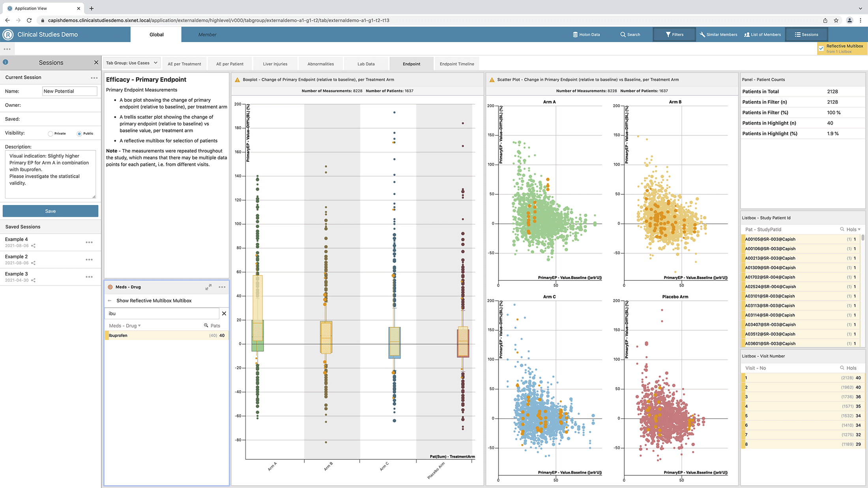
Task: Click share icon beside Example 4 session
Action: pyautogui.click(x=34, y=246)
